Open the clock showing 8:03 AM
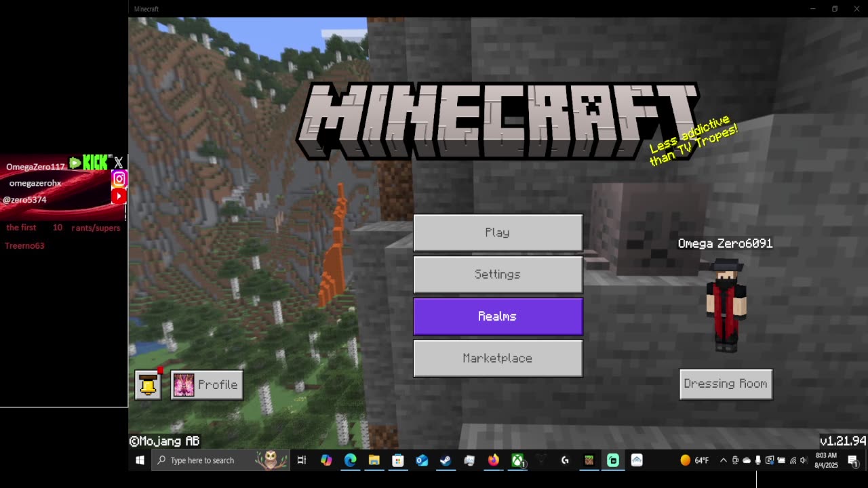Viewport: 868px width, 488px height. click(x=826, y=460)
